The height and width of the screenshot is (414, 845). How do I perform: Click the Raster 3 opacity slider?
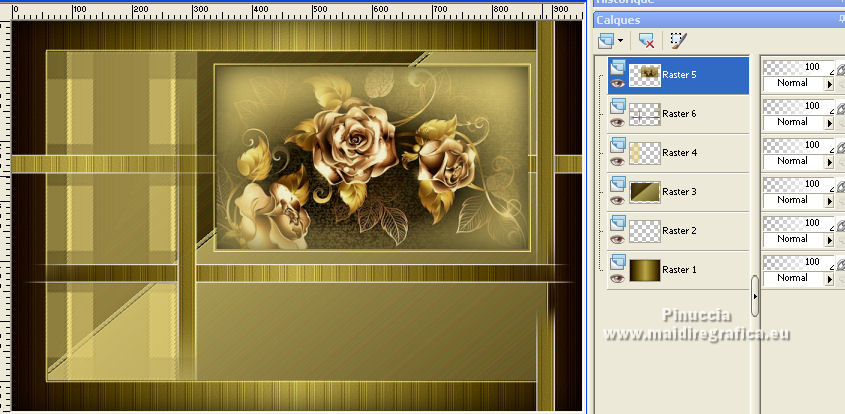coord(799,184)
